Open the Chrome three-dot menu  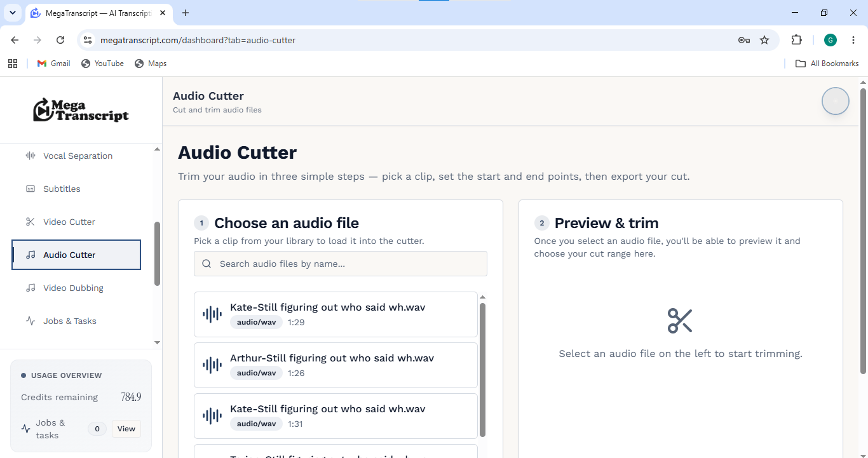tap(853, 40)
